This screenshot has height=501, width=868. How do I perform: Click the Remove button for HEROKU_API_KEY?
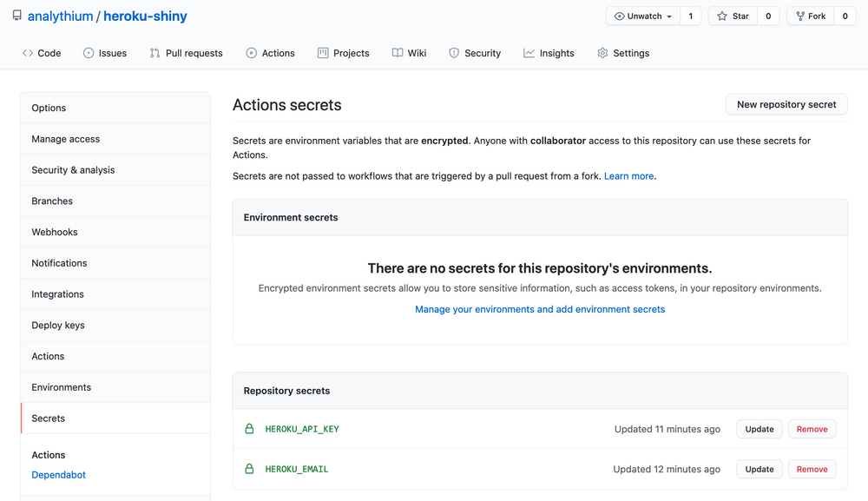click(812, 428)
